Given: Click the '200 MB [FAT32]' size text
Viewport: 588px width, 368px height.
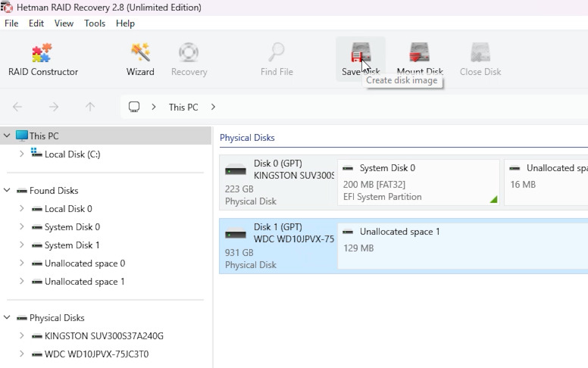Looking at the screenshot, I should tap(374, 184).
